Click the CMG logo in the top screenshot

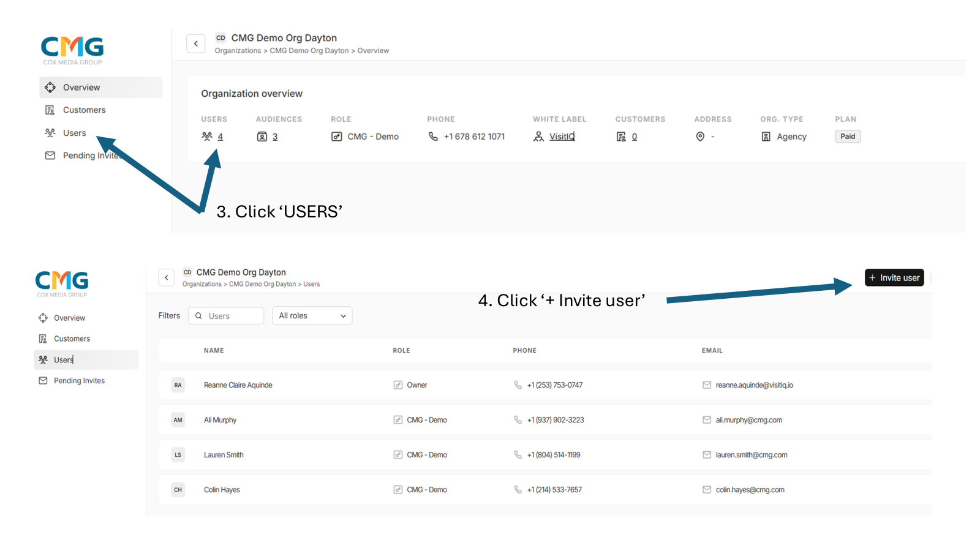point(72,50)
